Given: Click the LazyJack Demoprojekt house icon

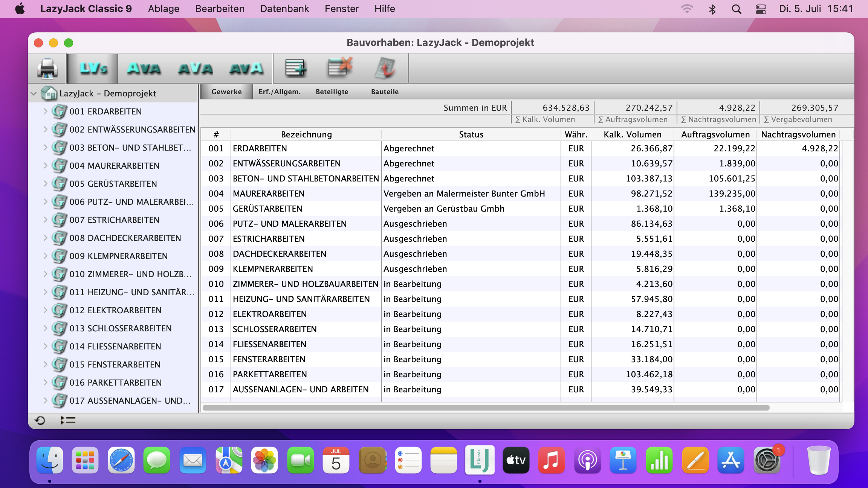Looking at the screenshot, I should point(49,93).
